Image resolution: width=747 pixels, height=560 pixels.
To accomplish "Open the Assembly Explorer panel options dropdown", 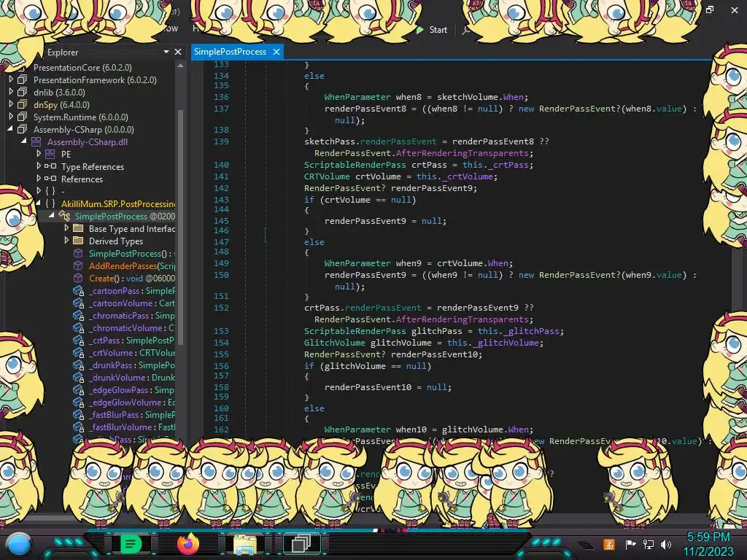I will coord(166,52).
